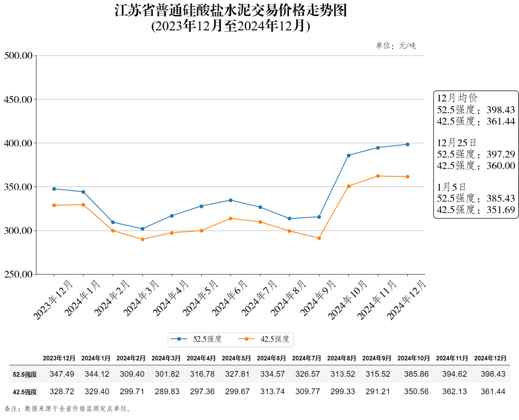Click table cell with value 289.83
The height and width of the screenshot is (420, 519).
[167, 392]
